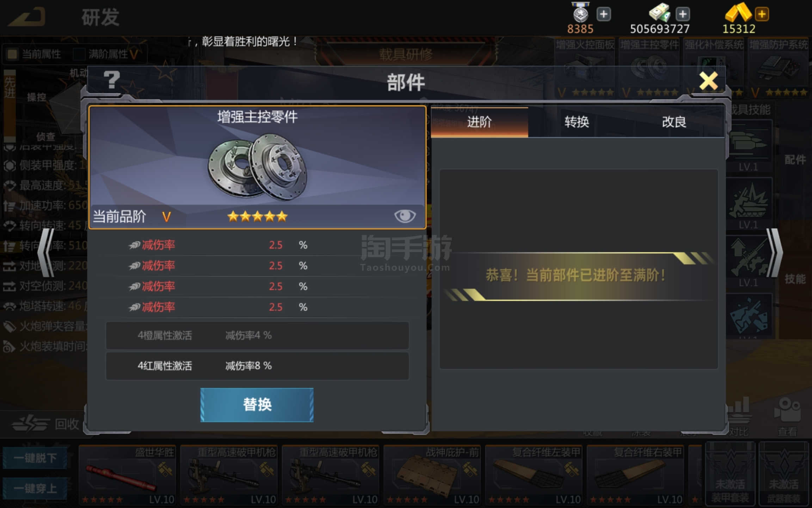This screenshot has height=508, width=812.
Task: Select the 盛世华胜 cannon equipment thumbnail
Action: [127, 475]
